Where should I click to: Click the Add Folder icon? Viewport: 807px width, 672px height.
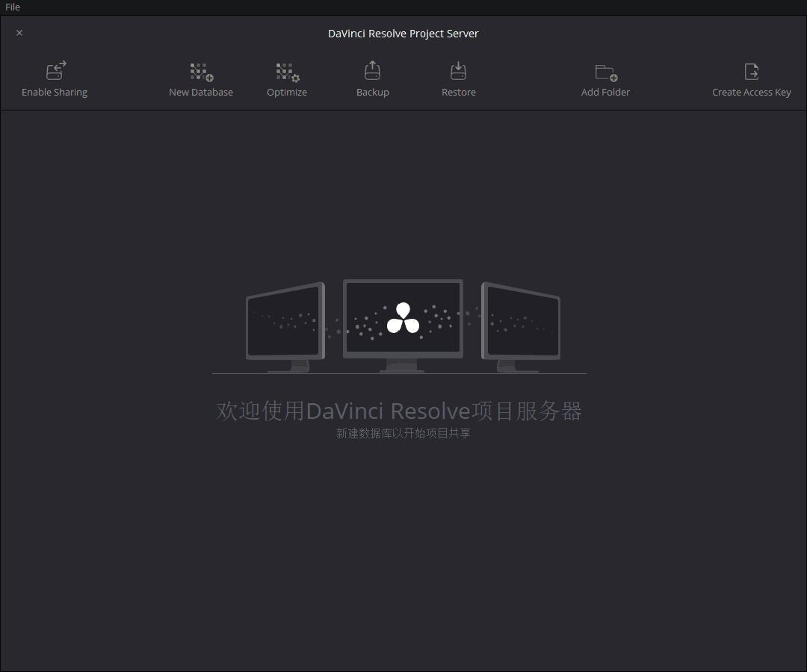pos(605,72)
